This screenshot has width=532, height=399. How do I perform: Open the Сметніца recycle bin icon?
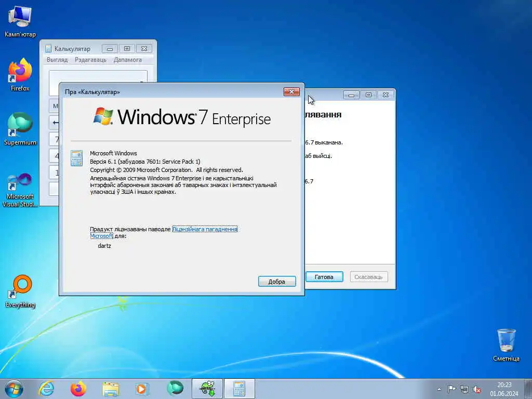point(506,345)
